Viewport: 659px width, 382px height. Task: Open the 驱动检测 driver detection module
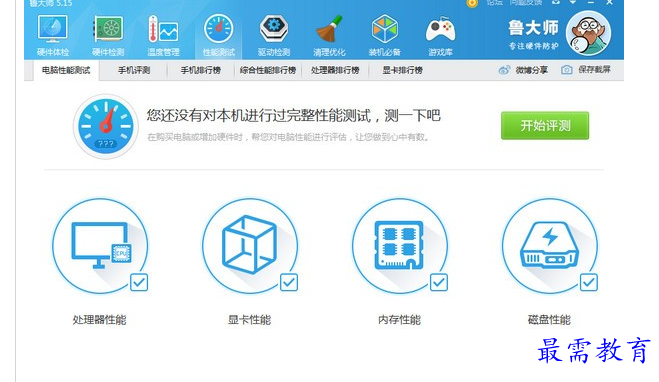click(274, 36)
